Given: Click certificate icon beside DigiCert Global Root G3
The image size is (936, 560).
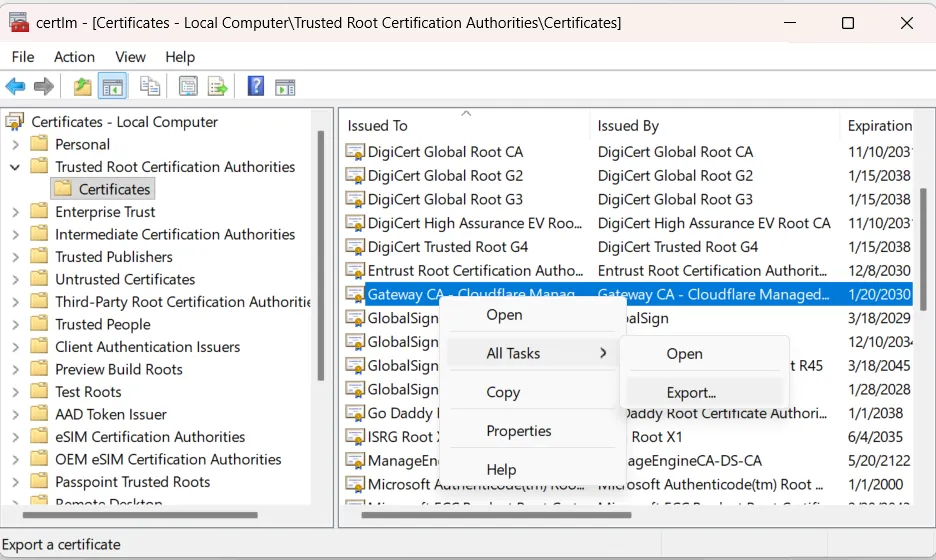Looking at the screenshot, I should tap(355, 199).
